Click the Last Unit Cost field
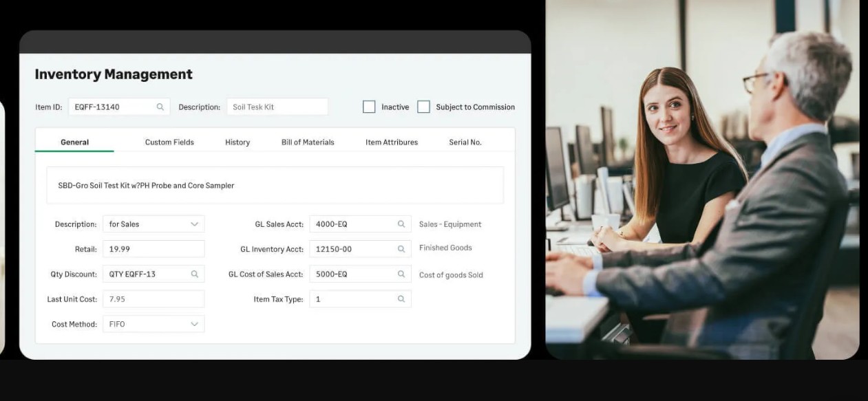Image resolution: width=868 pixels, height=401 pixels. [153, 299]
